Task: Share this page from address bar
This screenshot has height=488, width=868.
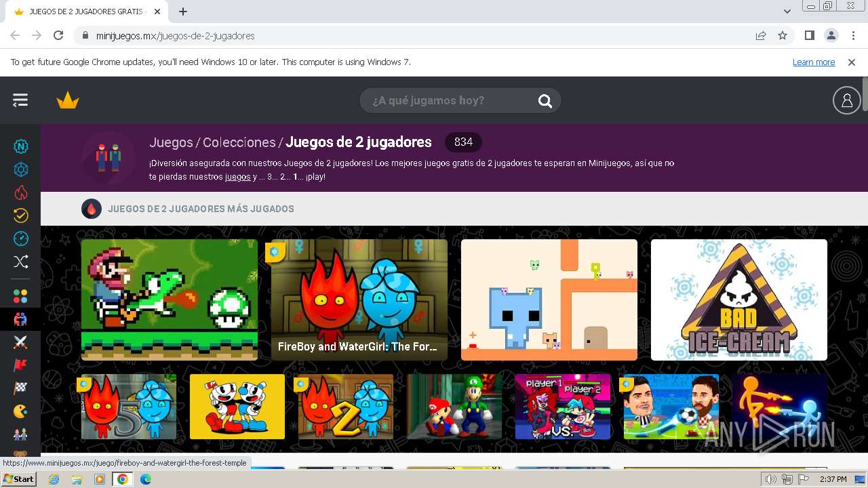Action: pyautogui.click(x=761, y=36)
